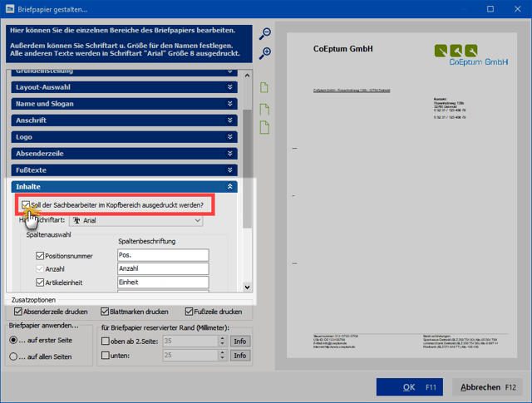Click the first green page icon
The height and width of the screenshot is (403, 532).
pos(265,88)
